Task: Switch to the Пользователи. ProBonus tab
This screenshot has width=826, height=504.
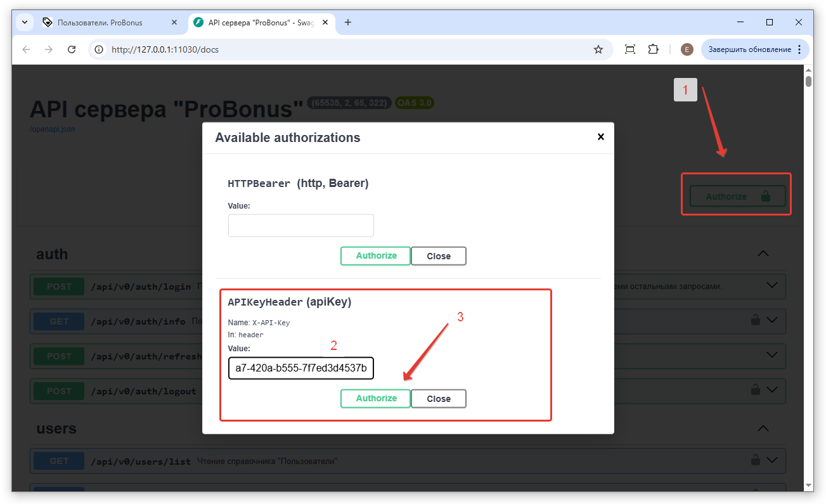Action: tap(100, 22)
